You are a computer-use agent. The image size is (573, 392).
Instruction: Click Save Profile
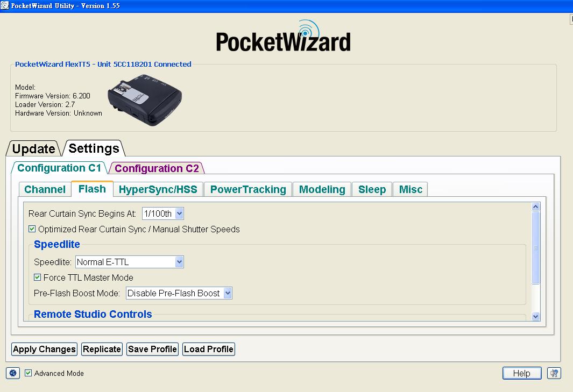(152, 349)
